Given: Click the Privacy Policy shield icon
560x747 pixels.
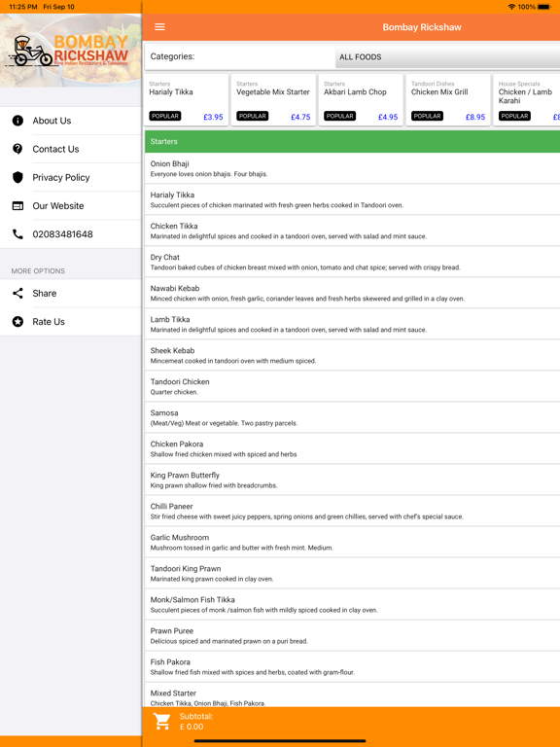Looking at the screenshot, I should [x=17, y=178].
